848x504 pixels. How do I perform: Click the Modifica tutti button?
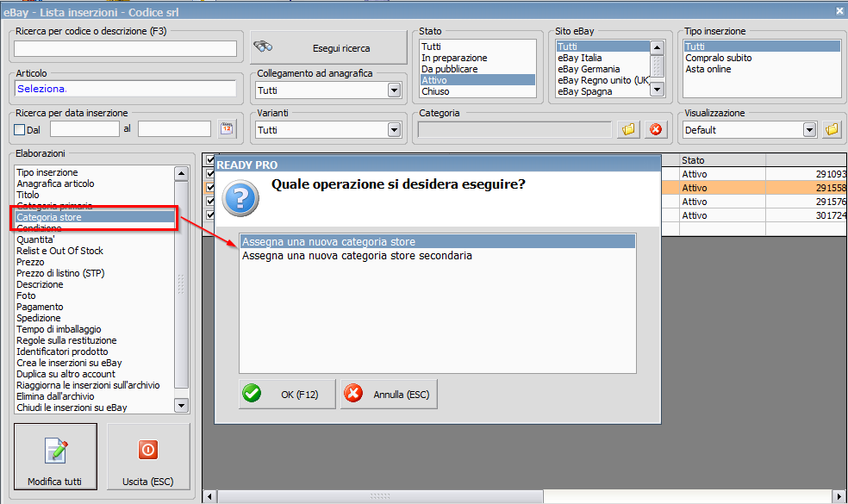pos(56,457)
